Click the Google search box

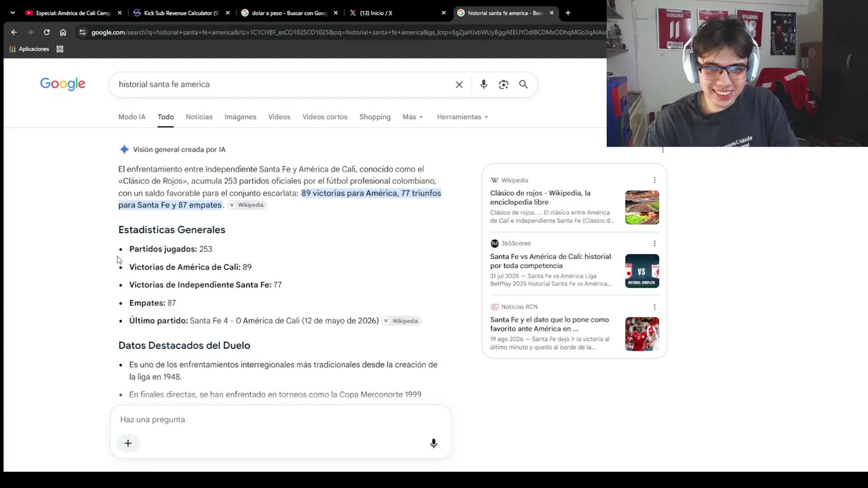point(283,84)
